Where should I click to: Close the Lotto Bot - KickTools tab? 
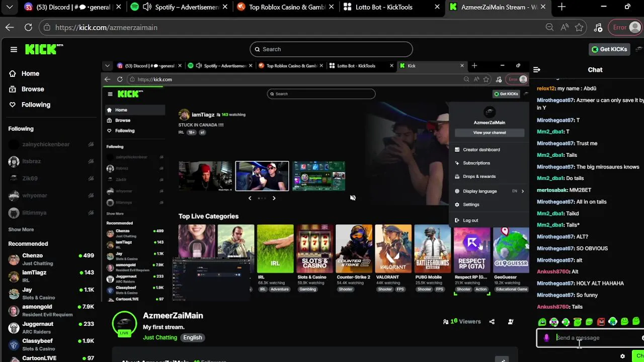[437, 7]
